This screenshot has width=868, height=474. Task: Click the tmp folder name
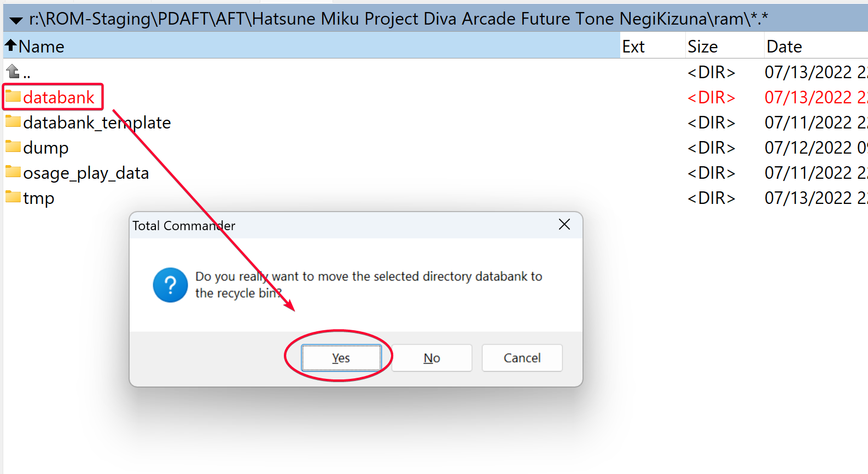38,198
